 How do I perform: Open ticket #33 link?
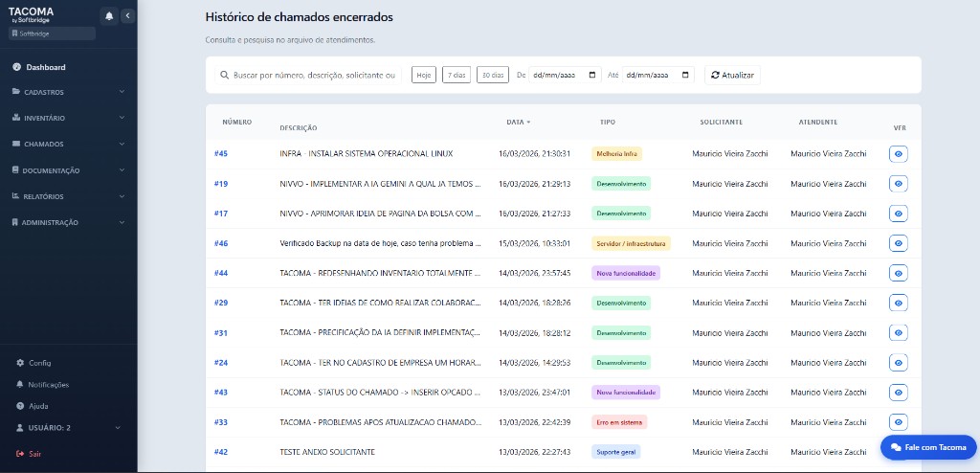[221, 422]
